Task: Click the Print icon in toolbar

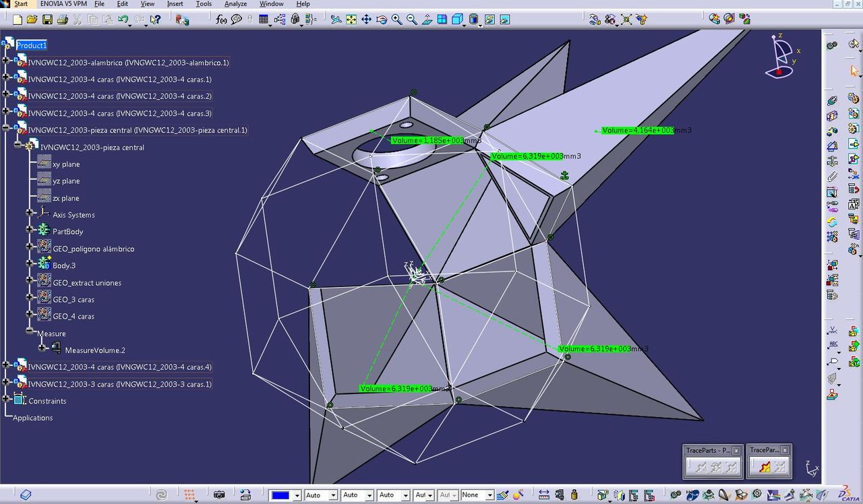Action: click(x=63, y=20)
